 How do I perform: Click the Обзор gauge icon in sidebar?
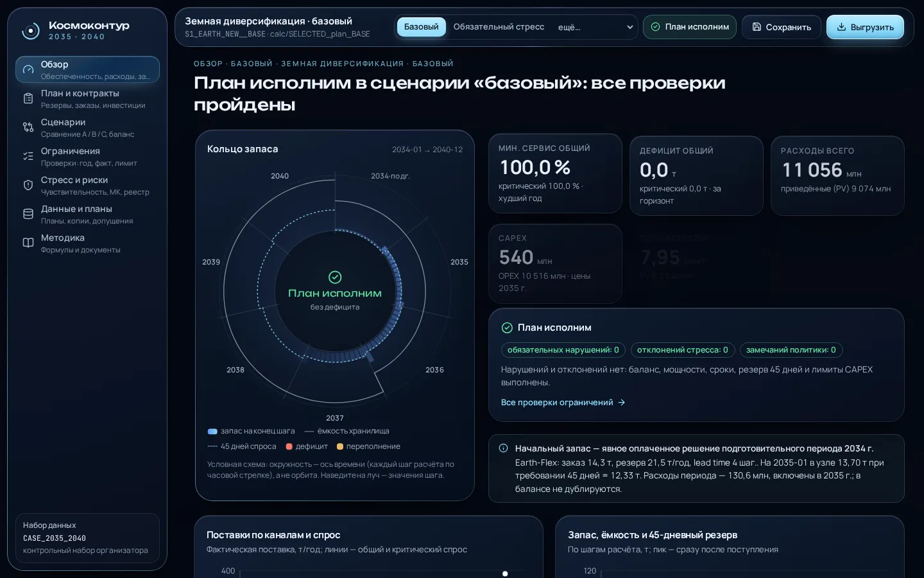pos(28,69)
